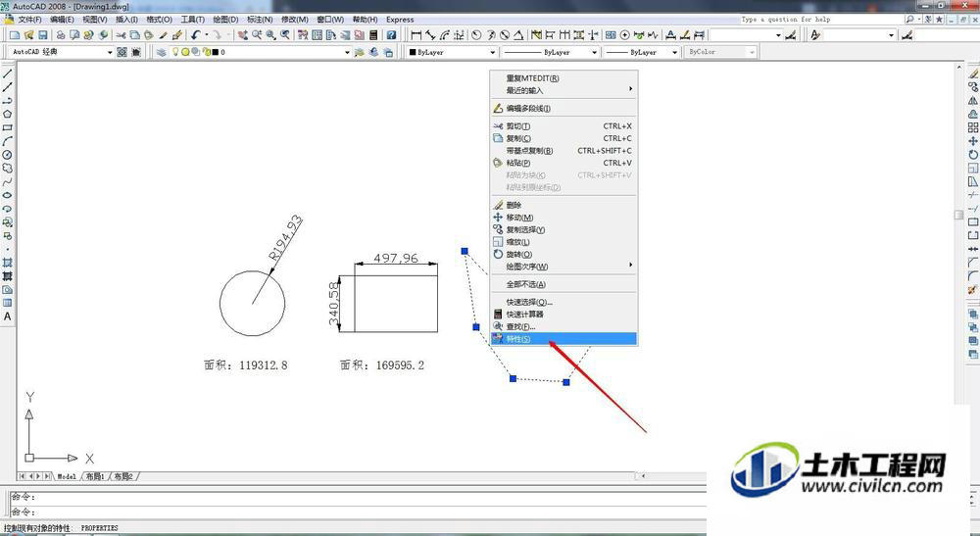This screenshot has width=980, height=536.
Task: Click the Zoom realtime icon
Action: point(257,35)
